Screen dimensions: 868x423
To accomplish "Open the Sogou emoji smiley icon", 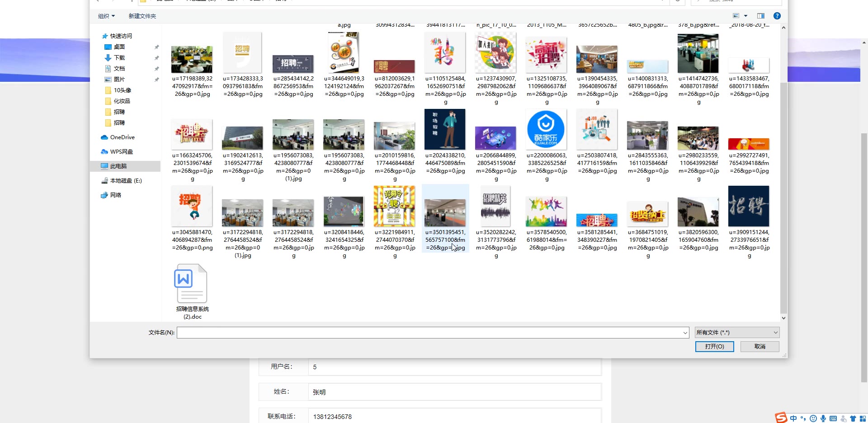I will [813, 418].
